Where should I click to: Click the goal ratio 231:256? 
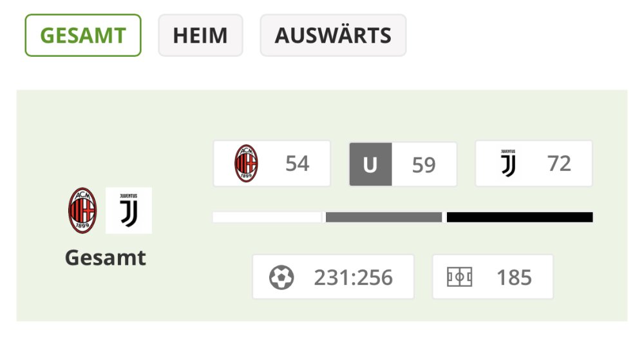point(353,277)
